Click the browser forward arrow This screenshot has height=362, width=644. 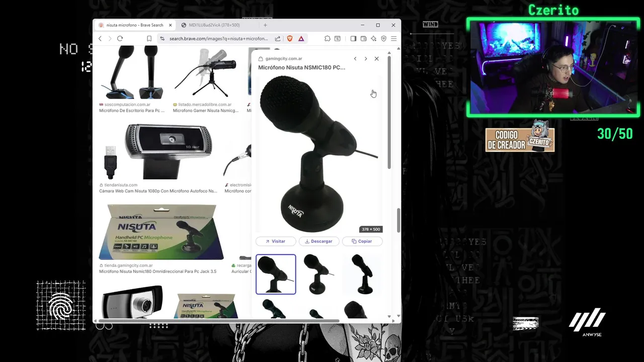click(110, 39)
